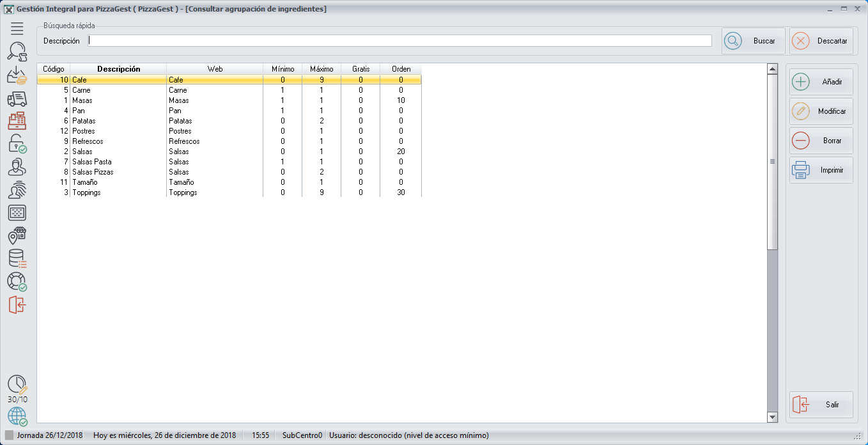
Task: Click the delivery truck sidebar icon
Action: pyautogui.click(x=17, y=98)
